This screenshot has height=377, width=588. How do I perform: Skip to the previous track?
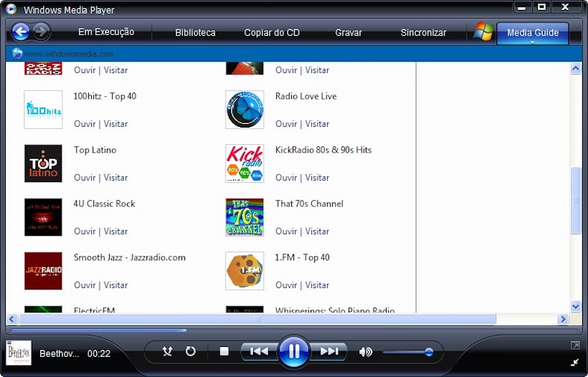(259, 351)
